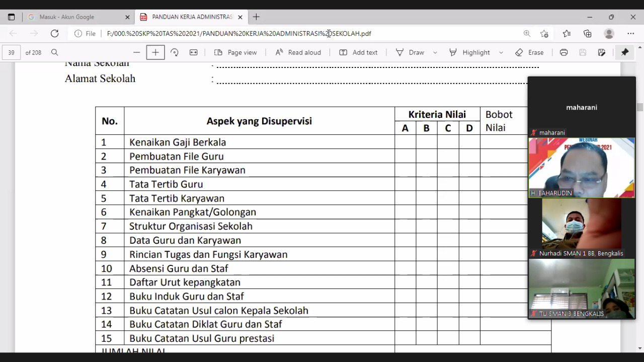The width and height of the screenshot is (644, 362).
Task: Open browser Collections icon
Action: click(x=587, y=33)
